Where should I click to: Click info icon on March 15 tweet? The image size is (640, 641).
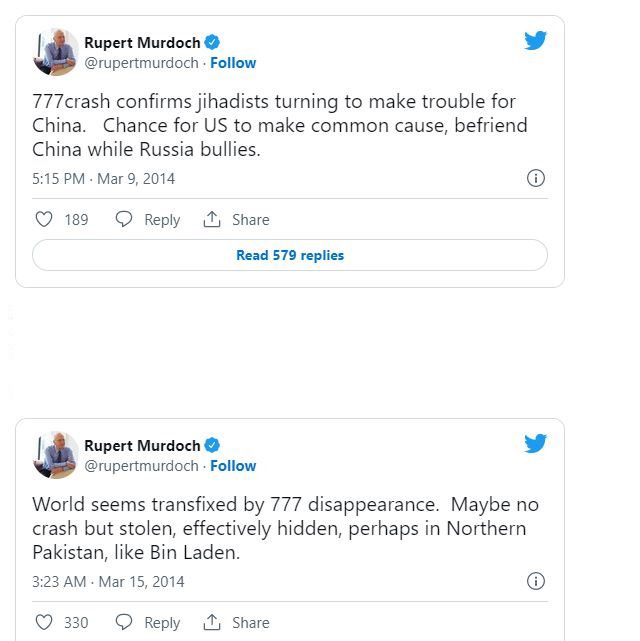point(536,581)
